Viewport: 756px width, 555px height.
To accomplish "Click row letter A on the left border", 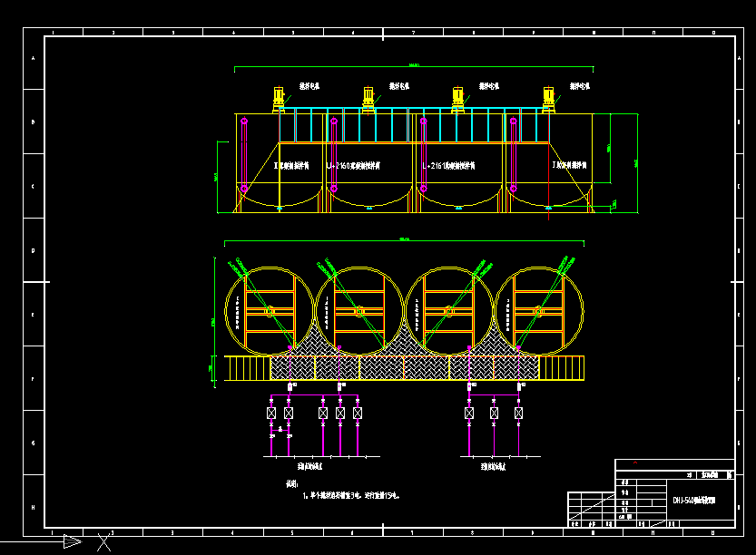I will pos(34,58).
